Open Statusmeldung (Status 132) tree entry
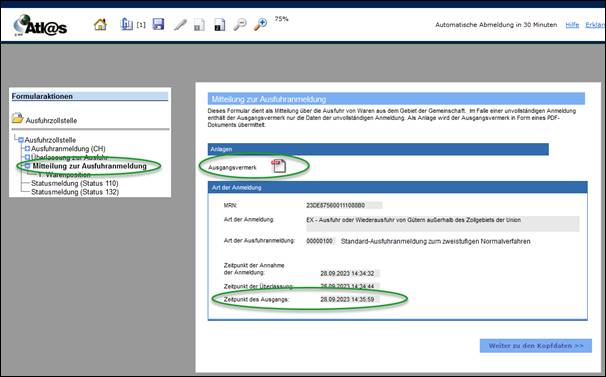 point(75,192)
